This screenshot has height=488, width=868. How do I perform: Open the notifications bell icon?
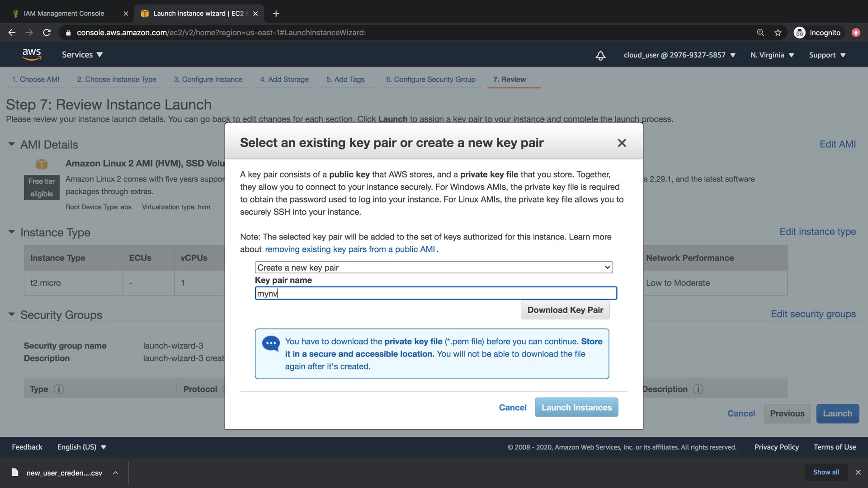pyautogui.click(x=600, y=55)
